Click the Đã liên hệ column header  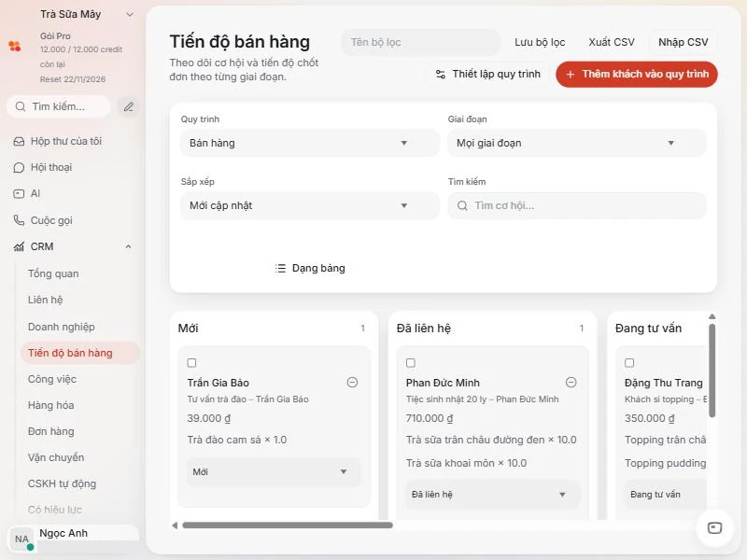click(424, 329)
